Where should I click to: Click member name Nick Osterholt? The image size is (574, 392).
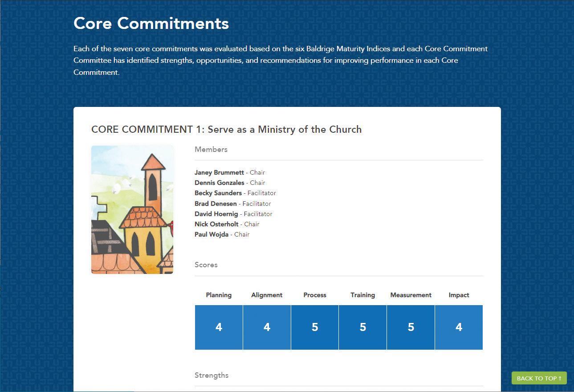[216, 224]
